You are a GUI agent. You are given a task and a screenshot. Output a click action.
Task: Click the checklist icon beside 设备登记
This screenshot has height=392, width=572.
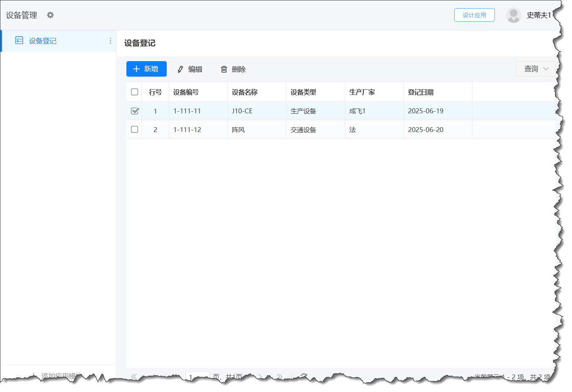point(19,41)
